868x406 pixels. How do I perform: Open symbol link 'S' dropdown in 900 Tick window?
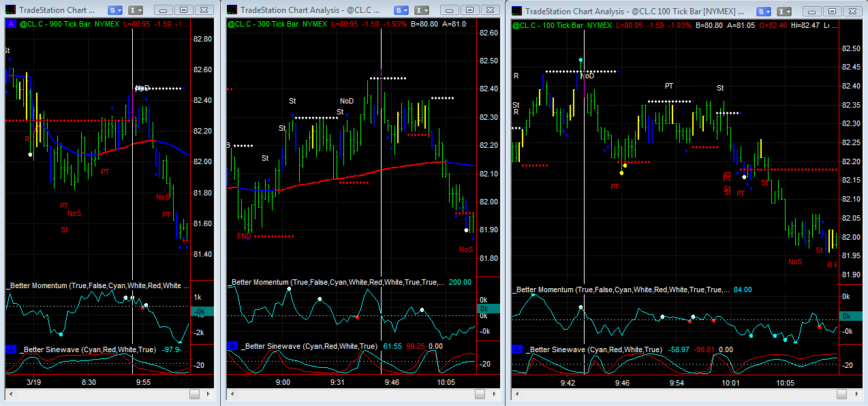point(116,10)
